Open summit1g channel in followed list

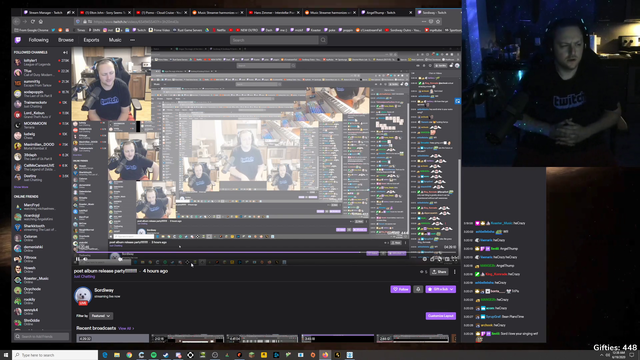tap(41, 83)
